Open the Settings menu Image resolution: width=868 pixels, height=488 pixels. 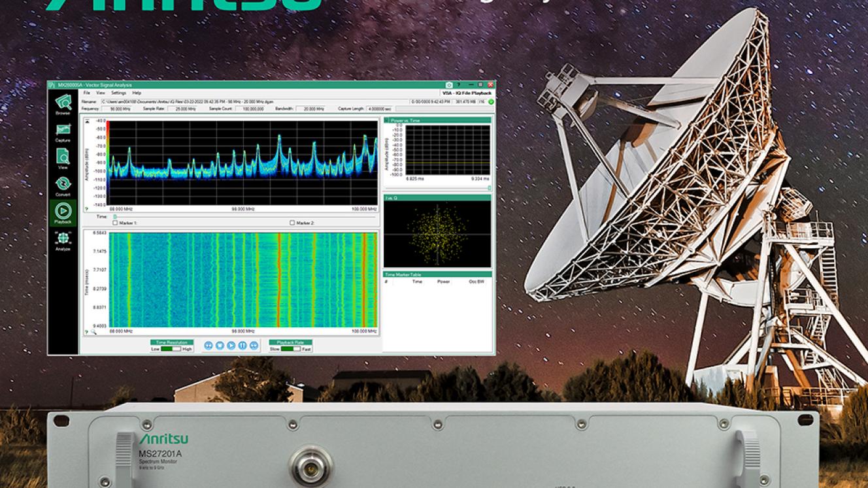click(x=118, y=93)
